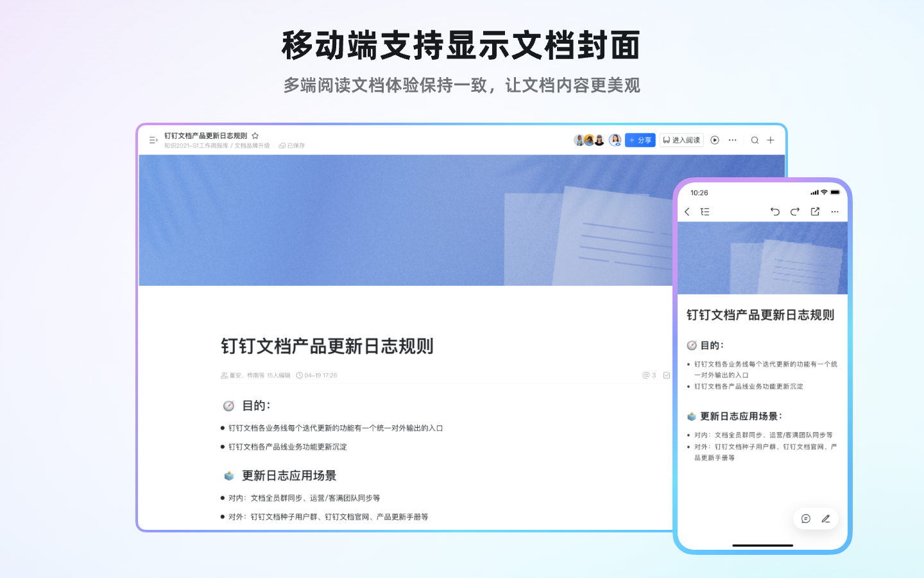Start presentation with the play icon
Screen dimensions: 924x578
[x=715, y=140]
